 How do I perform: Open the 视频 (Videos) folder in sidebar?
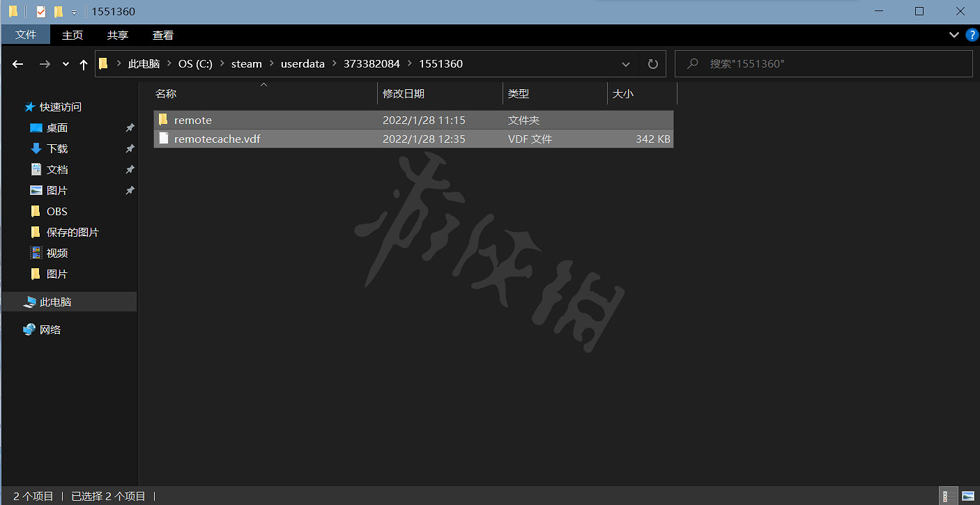(x=57, y=253)
